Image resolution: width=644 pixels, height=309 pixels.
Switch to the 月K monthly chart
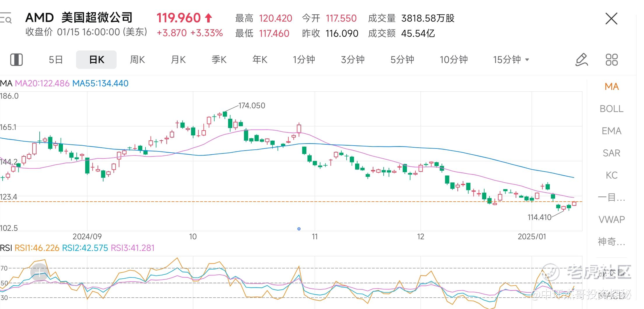(x=178, y=60)
